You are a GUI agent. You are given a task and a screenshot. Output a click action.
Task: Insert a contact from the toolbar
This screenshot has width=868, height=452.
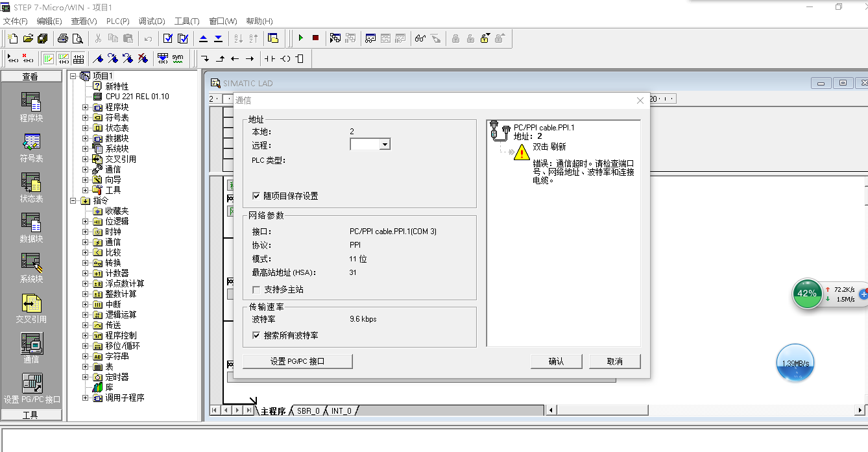[x=269, y=58]
